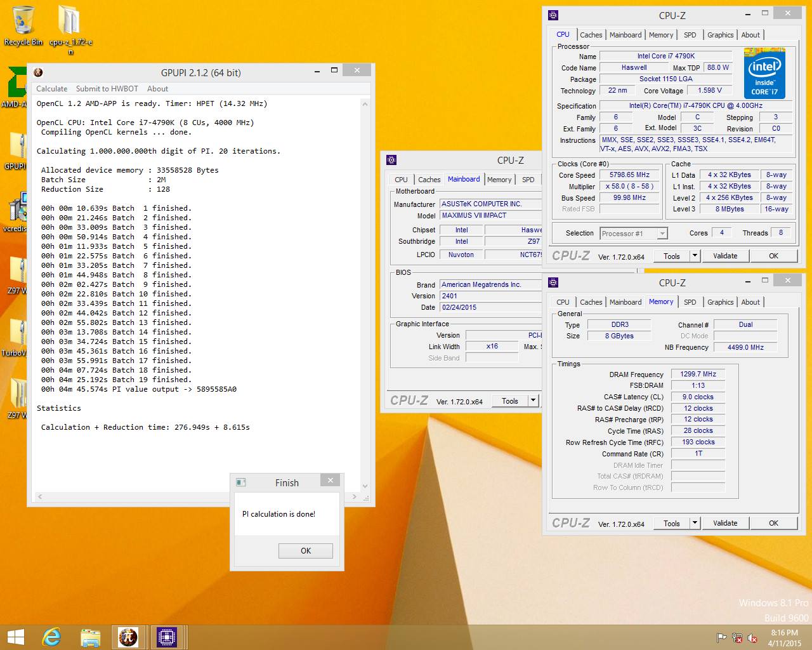
Task: Open About tab in Memory window
Action: (x=750, y=302)
